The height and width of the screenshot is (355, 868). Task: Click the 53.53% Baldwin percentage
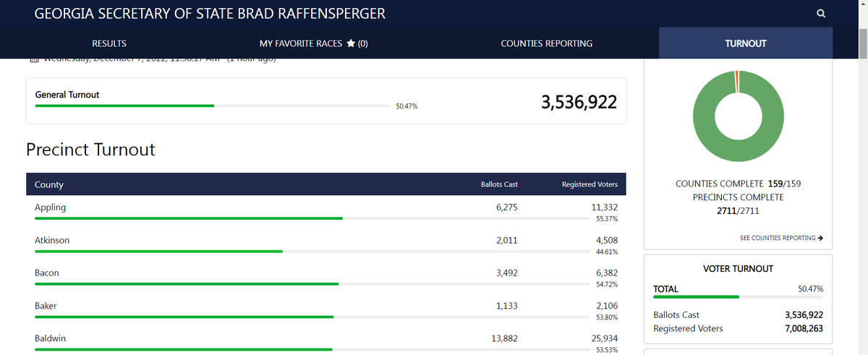[x=606, y=350]
